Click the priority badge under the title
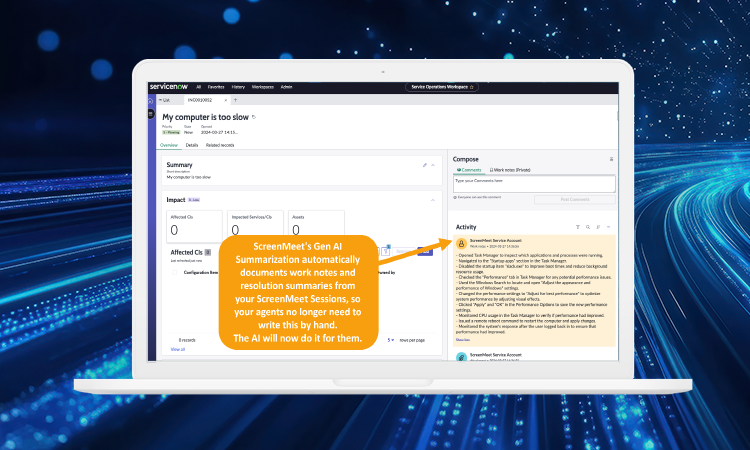Screen dimensions: 750x450 [x=171, y=132]
